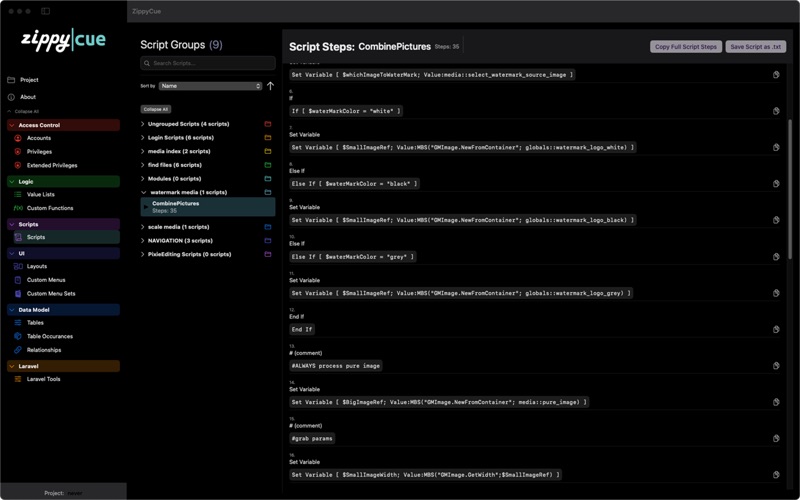Copy the #ALWAYS process pure image comment
Viewport: 800px width, 500px height.
(x=776, y=366)
